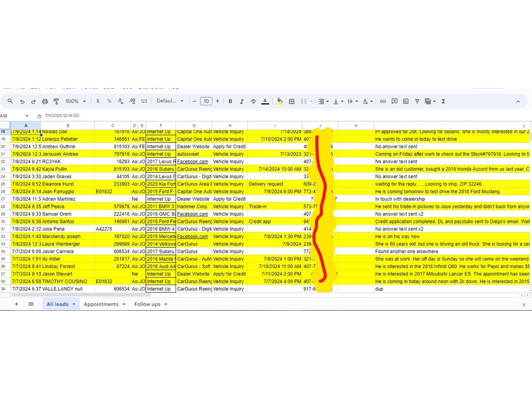This screenshot has width=532, height=399.
Task: Decrease decimal places
Action: (x=121, y=101)
